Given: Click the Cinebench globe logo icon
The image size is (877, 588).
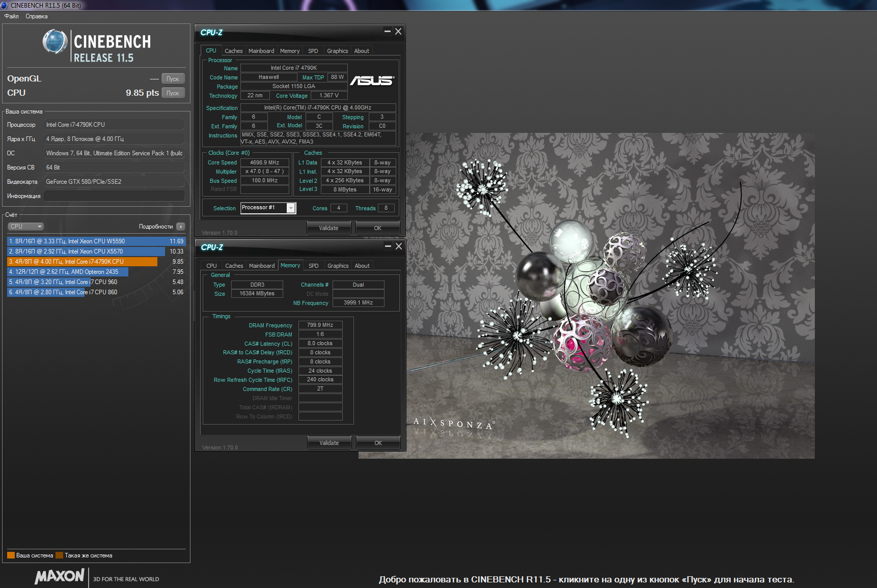Looking at the screenshot, I should click(55, 42).
